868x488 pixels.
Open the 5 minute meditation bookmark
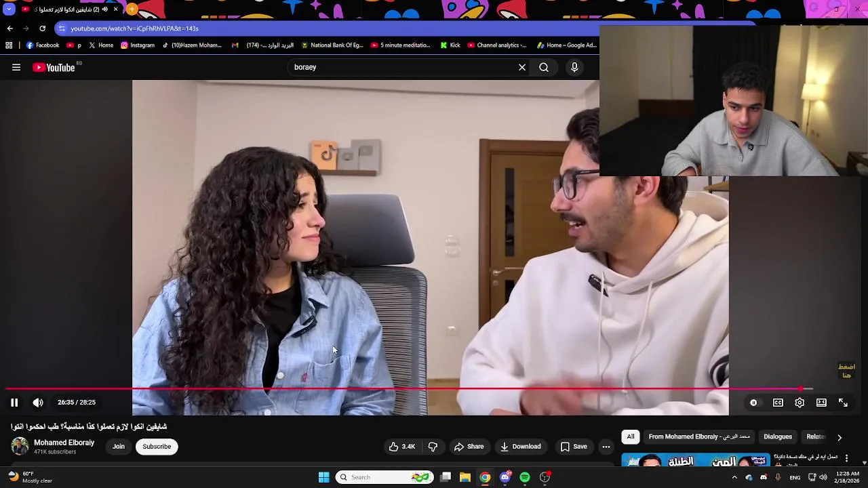[x=401, y=45]
